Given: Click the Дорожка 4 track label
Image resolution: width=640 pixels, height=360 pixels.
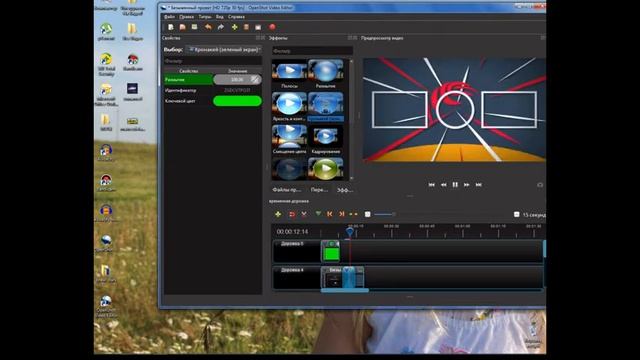Looking at the screenshot, I should [x=292, y=270].
